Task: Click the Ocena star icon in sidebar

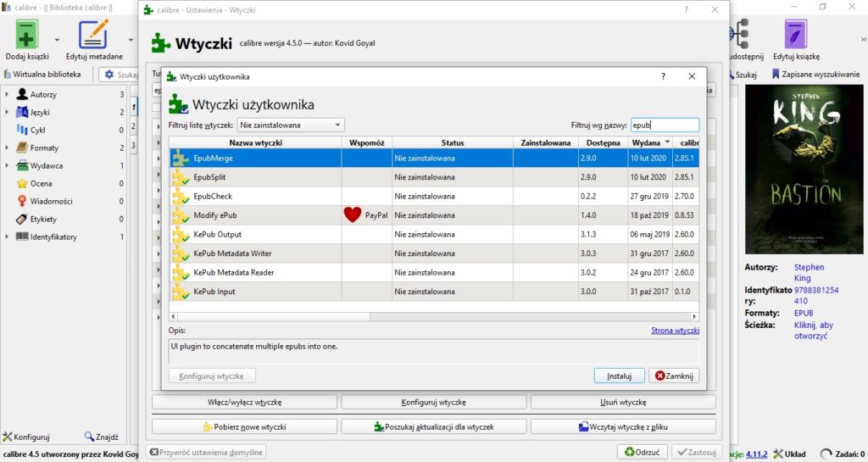Action: coord(22,183)
